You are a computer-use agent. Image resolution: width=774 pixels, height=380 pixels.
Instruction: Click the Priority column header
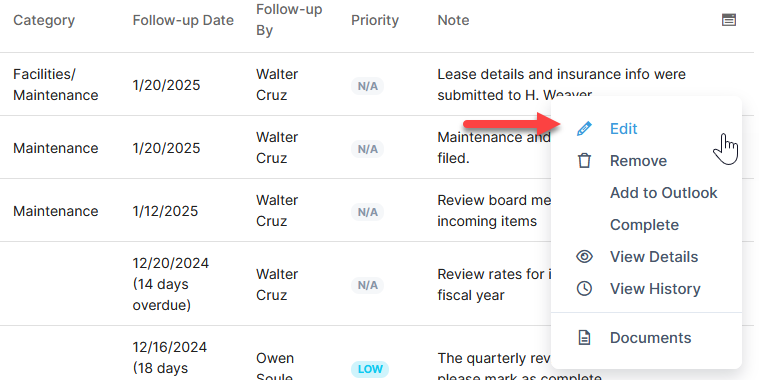point(375,20)
